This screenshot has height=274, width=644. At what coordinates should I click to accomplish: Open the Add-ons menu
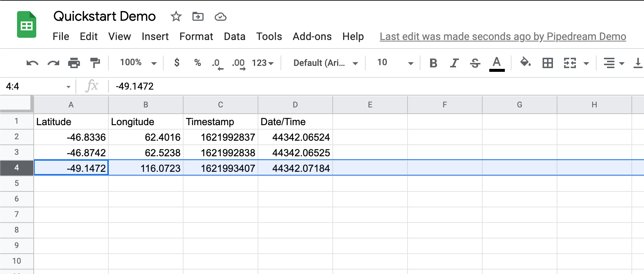point(312,36)
